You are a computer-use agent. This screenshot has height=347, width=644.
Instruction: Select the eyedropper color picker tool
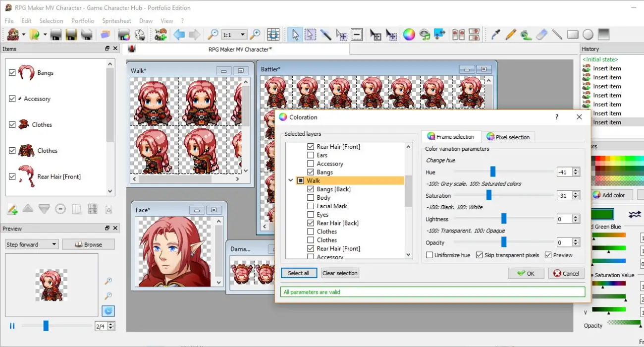point(495,34)
